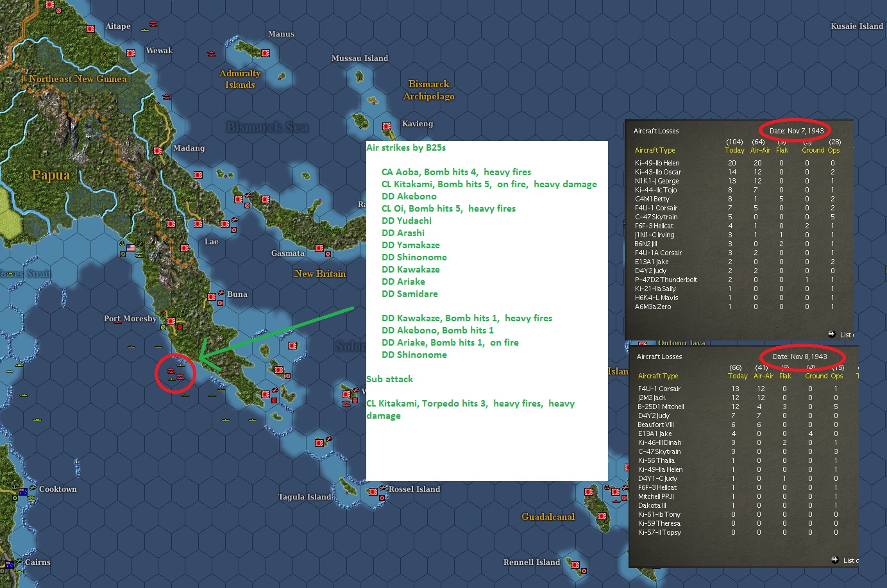Sort Nov 8 losses by Flak column
887x588 pixels.
(x=785, y=376)
